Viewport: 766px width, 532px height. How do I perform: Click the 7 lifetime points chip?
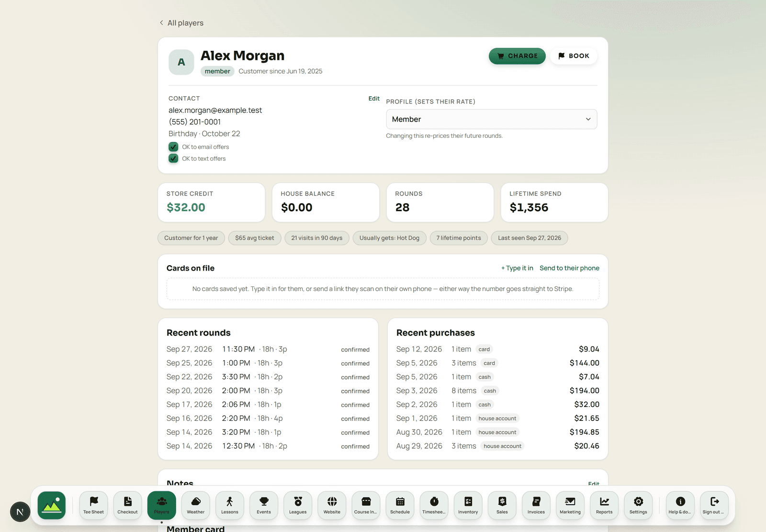(x=459, y=238)
